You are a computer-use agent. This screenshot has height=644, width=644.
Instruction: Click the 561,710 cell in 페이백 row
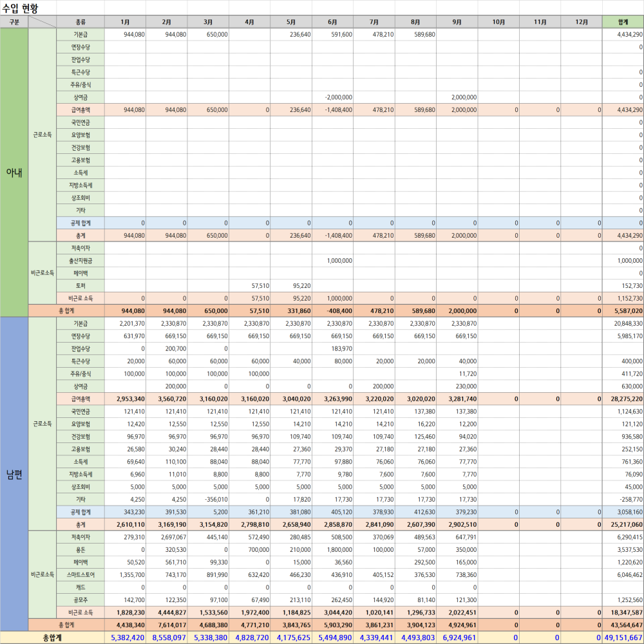tap(167, 562)
